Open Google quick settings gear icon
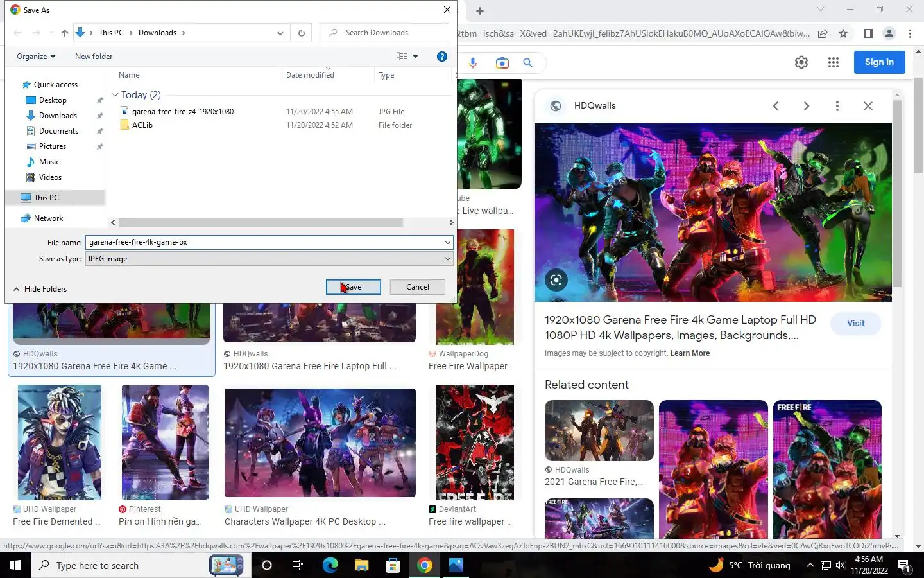 click(801, 62)
